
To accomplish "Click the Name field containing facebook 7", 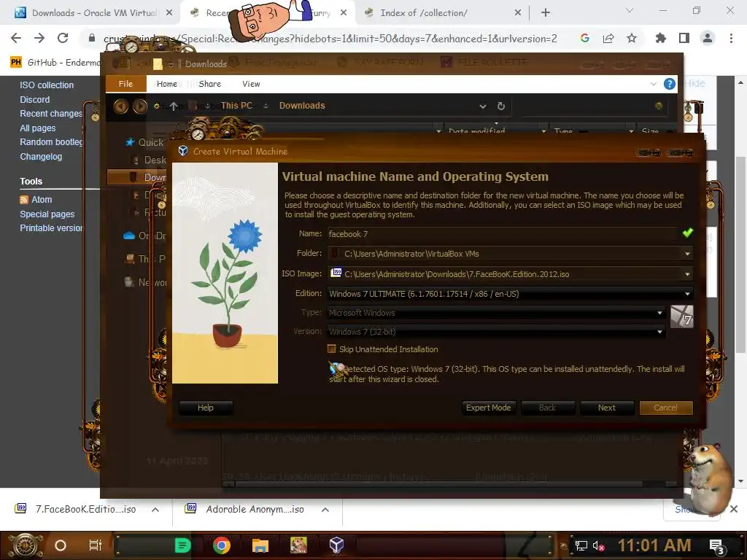I will [x=503, y=234].
